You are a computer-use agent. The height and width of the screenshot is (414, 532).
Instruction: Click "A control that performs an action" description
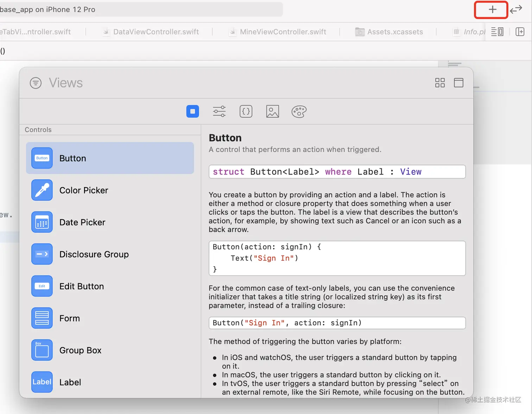295,149
